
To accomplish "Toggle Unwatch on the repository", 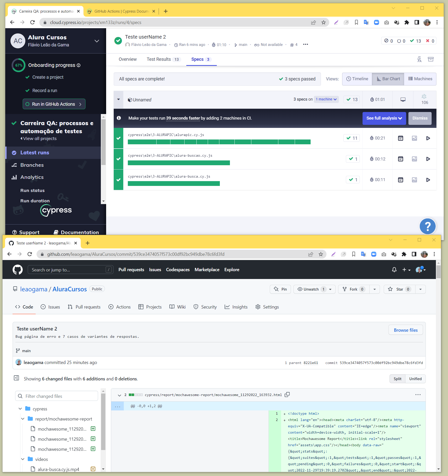I will click(314, 289).
